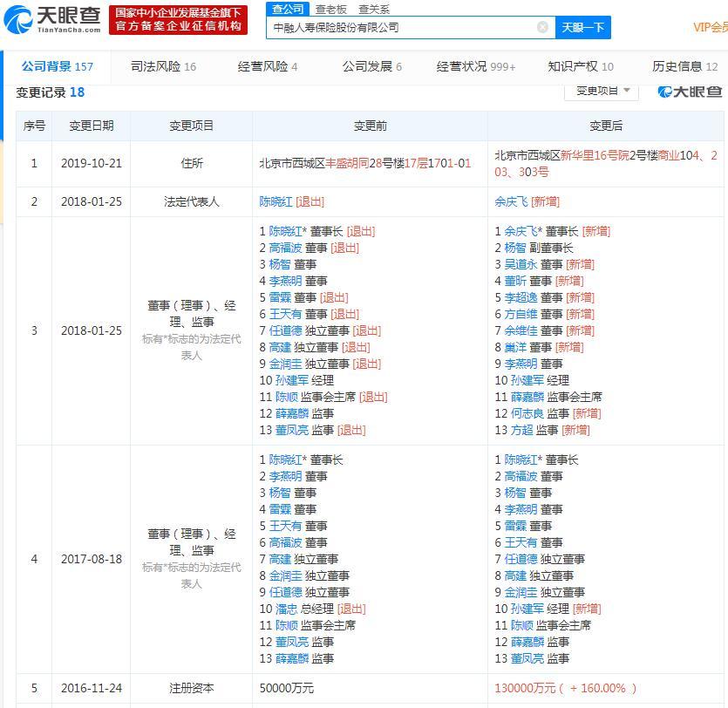Click the 变更前 column header
The height and width of the screenshot is (708, 728).
coord(370,126)
